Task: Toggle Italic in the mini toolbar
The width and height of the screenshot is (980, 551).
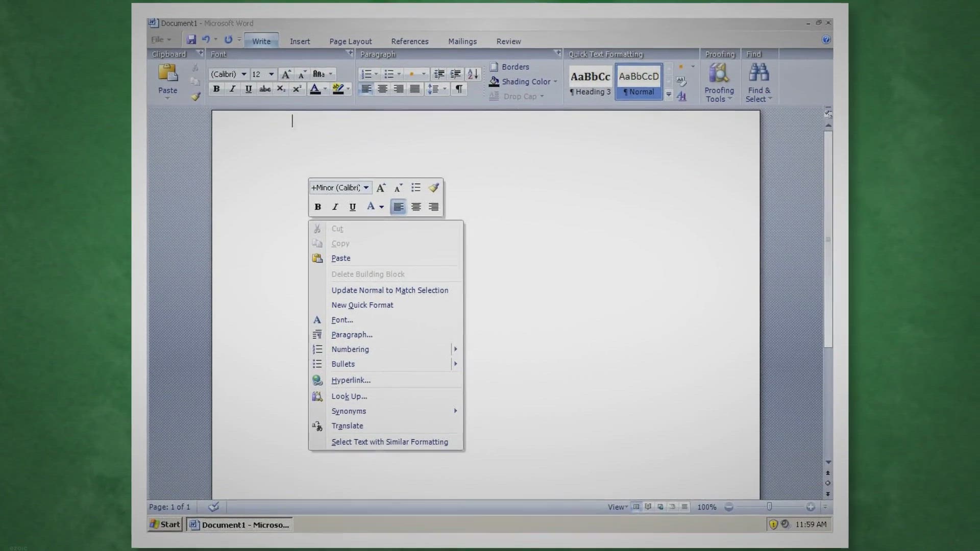Action: point(335,207)
